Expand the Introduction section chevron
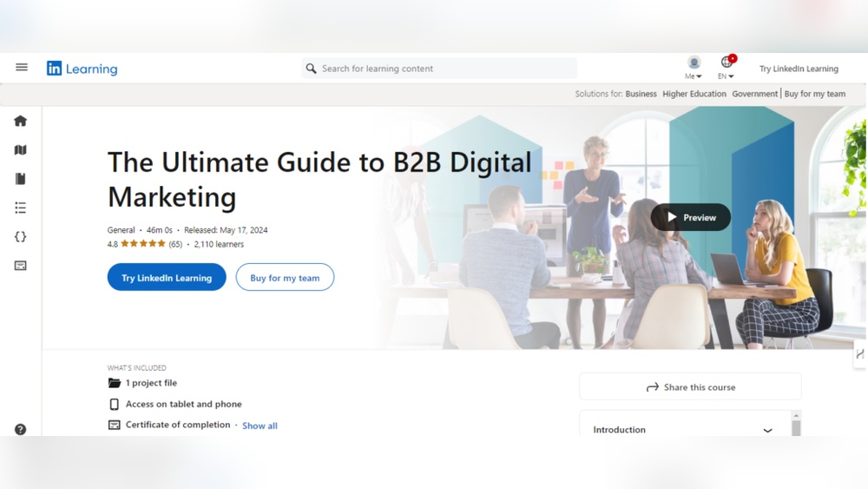 (768, 430)
